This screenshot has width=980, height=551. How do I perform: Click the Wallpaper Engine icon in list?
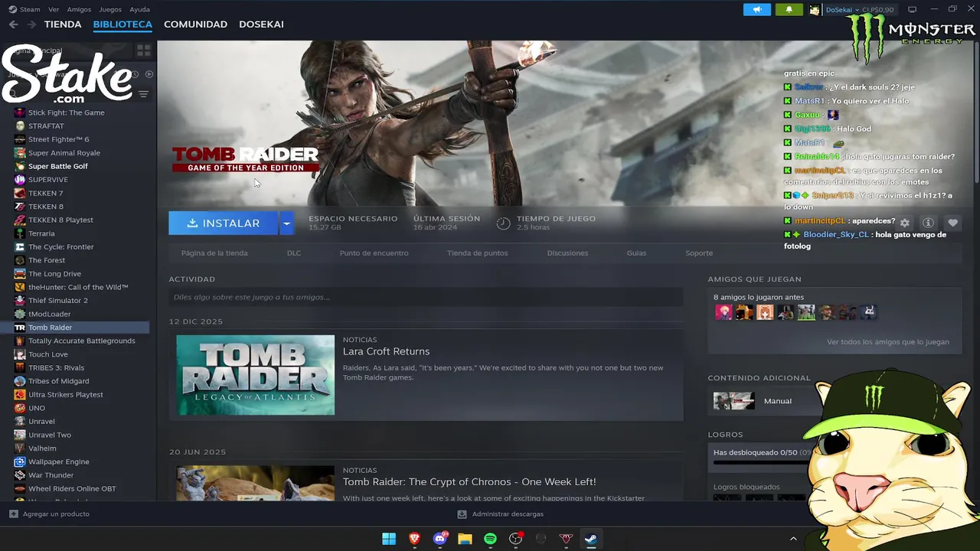point(20,461)
